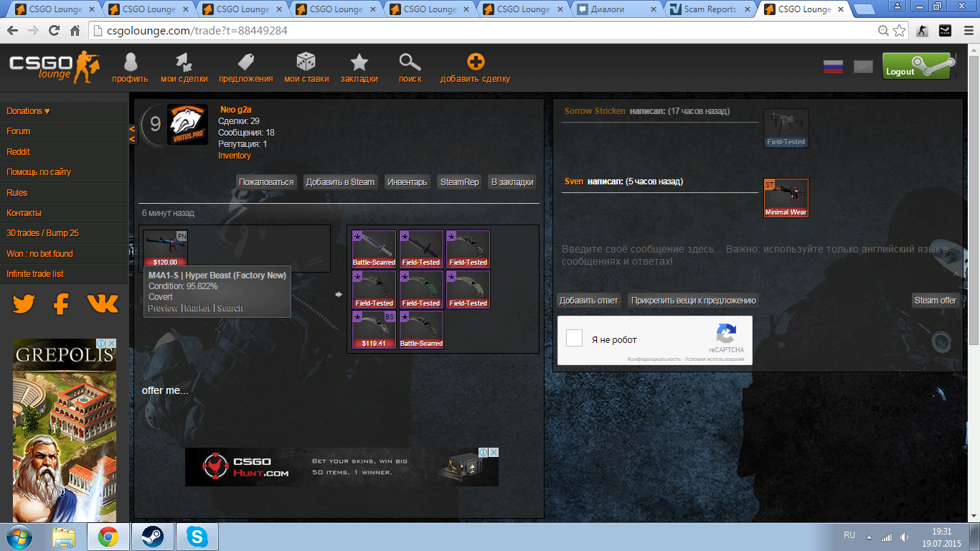
Task: Click the Steam offer button
Action: (935, 301)
